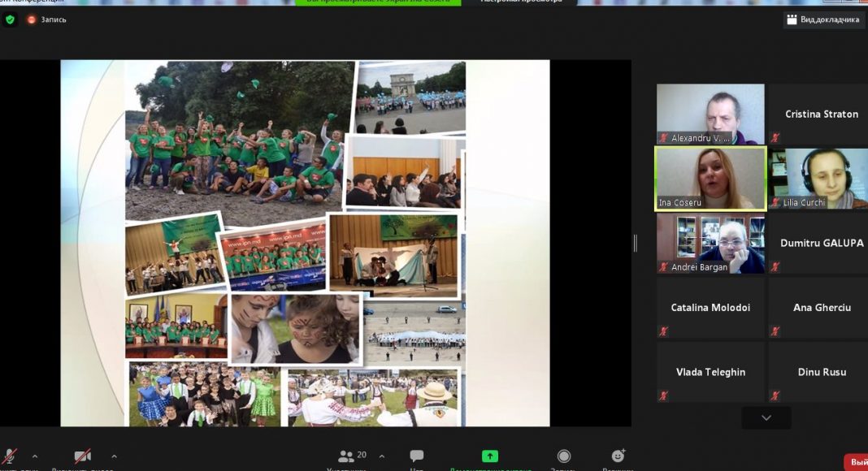Click muted mic icon on Alexandru V. tile
This screenshot has width=868, height=471.
pos(664,138)
